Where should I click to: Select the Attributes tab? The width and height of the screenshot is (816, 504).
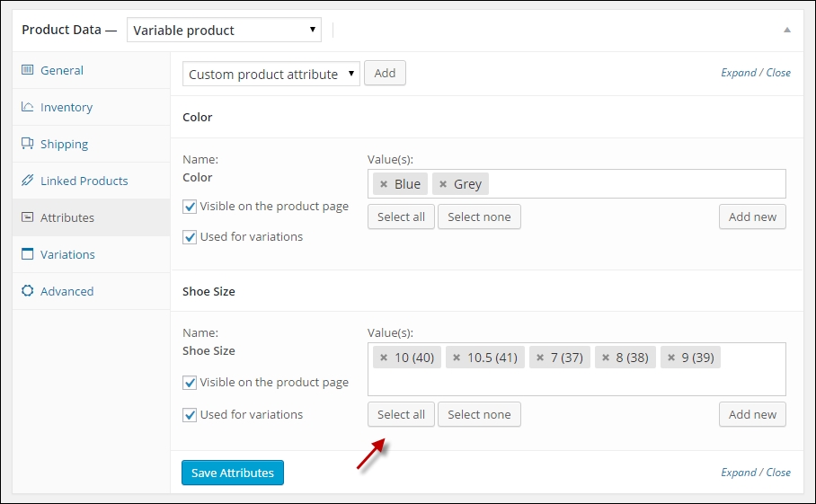coord(92,217)
